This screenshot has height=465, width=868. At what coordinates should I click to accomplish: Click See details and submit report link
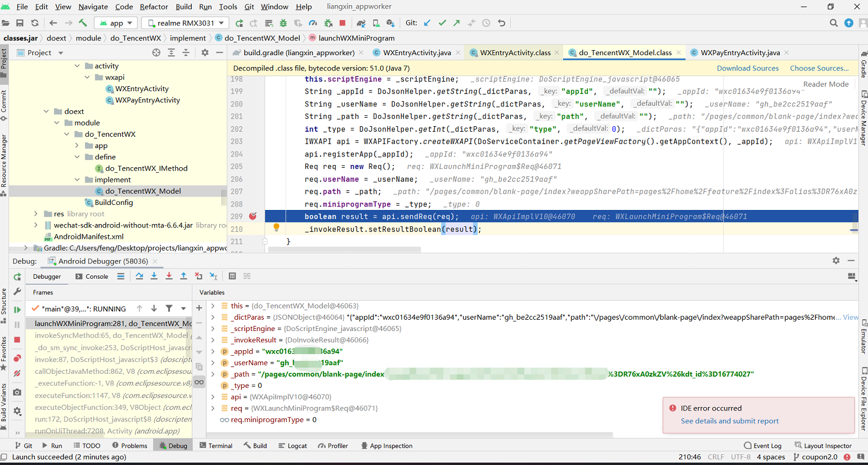point(730,421)
